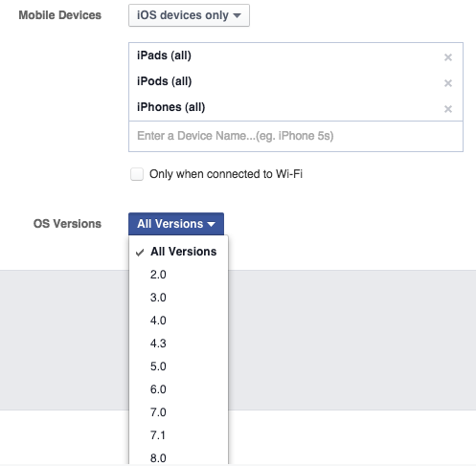The image size is (476, 466).
Task: Remove iPads (all) from device list
Action: click(x=448, y=57)
